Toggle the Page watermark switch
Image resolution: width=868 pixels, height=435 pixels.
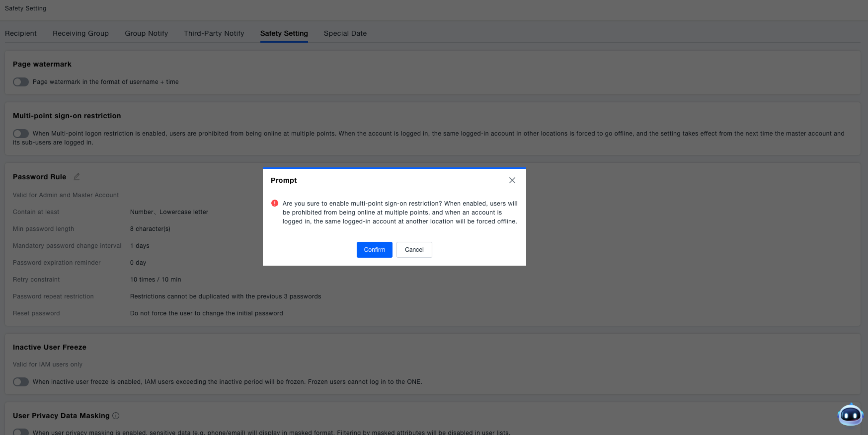point(21,82)
